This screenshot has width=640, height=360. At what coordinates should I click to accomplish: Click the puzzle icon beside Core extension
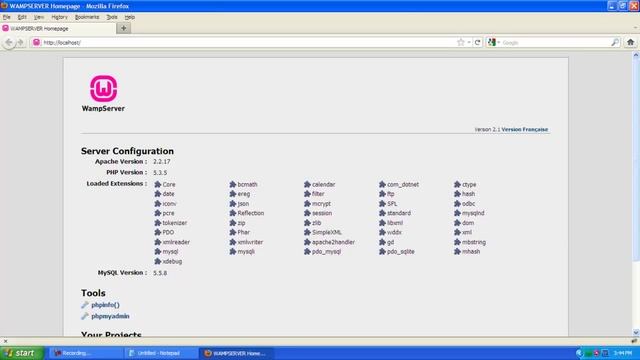point(158,184)
